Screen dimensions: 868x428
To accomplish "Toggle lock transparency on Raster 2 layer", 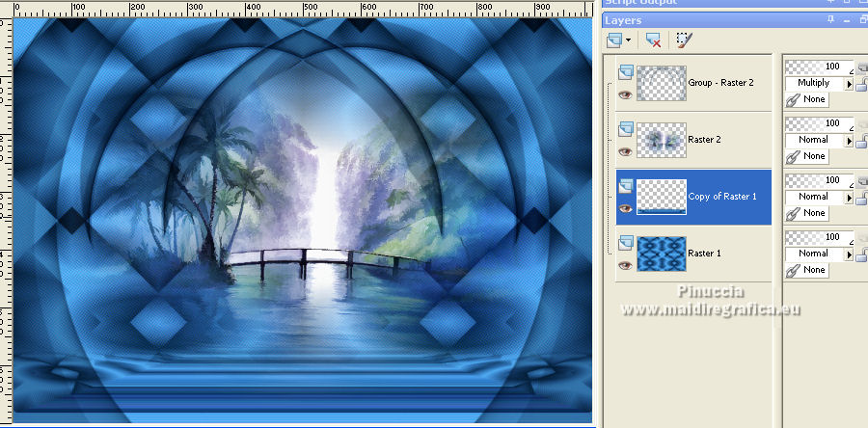I will click(861, 142).
